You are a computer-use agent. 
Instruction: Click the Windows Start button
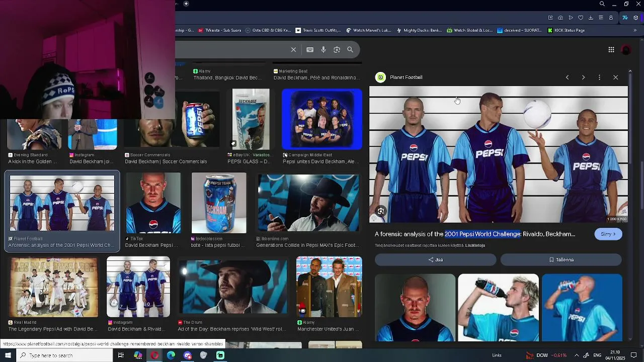point(8,355)
